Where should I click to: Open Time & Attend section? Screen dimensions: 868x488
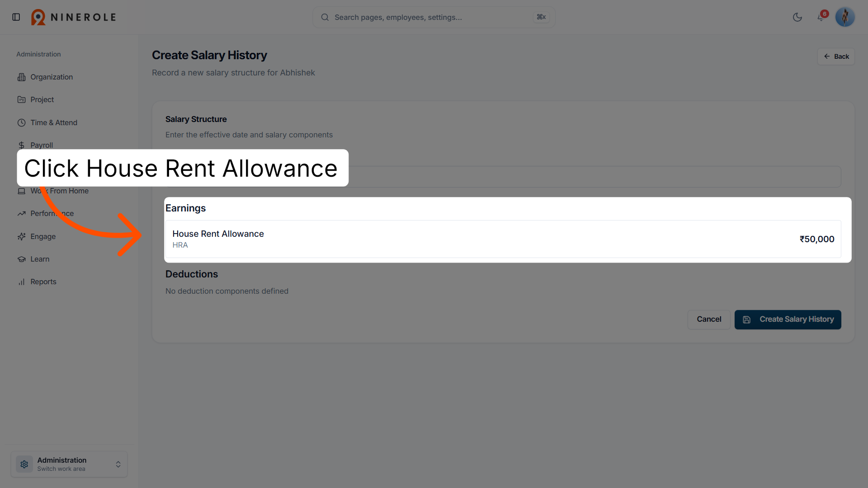[x=54, y=122]
